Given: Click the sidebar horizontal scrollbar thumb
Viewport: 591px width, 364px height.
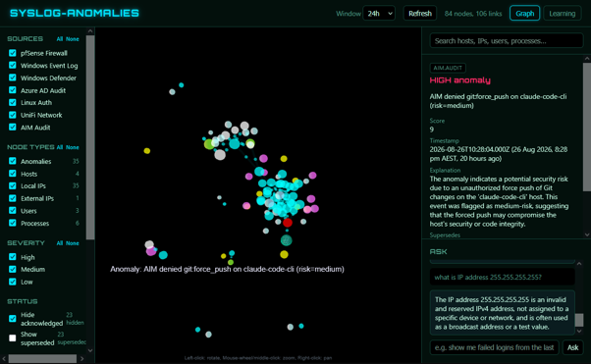Looking at the screenshot, I should (x=42, y=358).
